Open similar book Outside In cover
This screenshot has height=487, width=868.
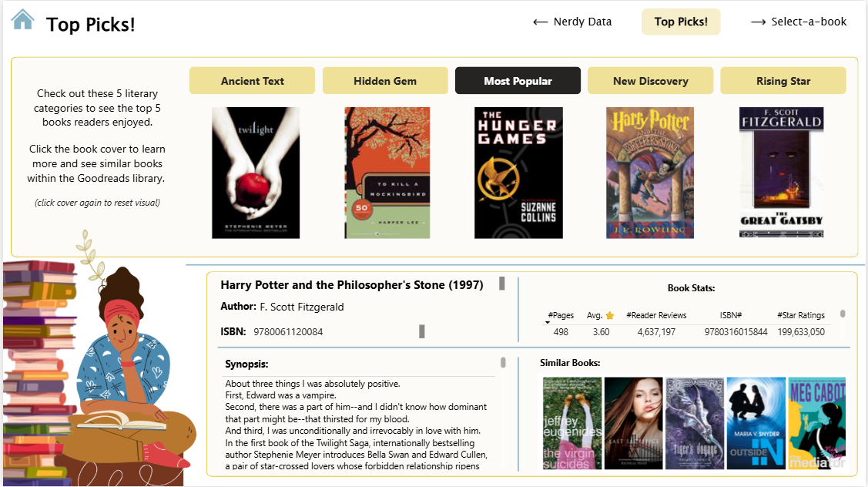756,423
